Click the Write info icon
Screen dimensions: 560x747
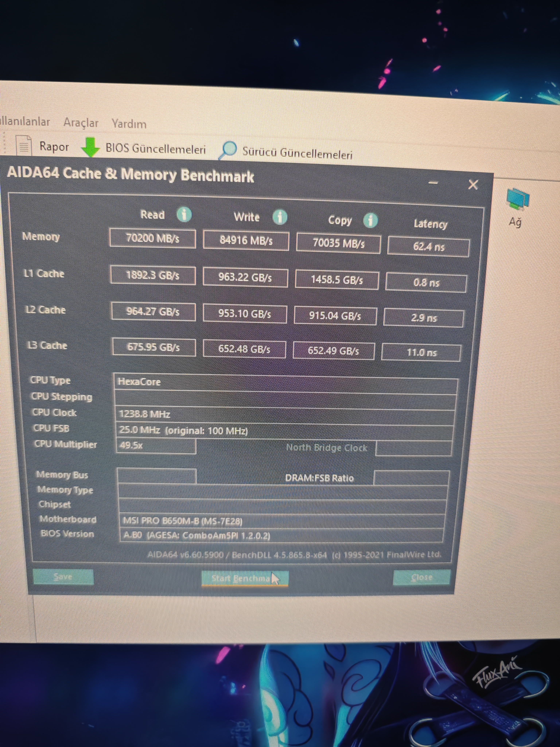point(280,217)
